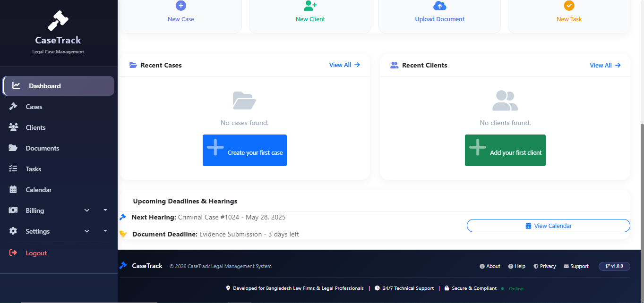
Task: Go to Cases in the sidebar
Action: (59, 107)
